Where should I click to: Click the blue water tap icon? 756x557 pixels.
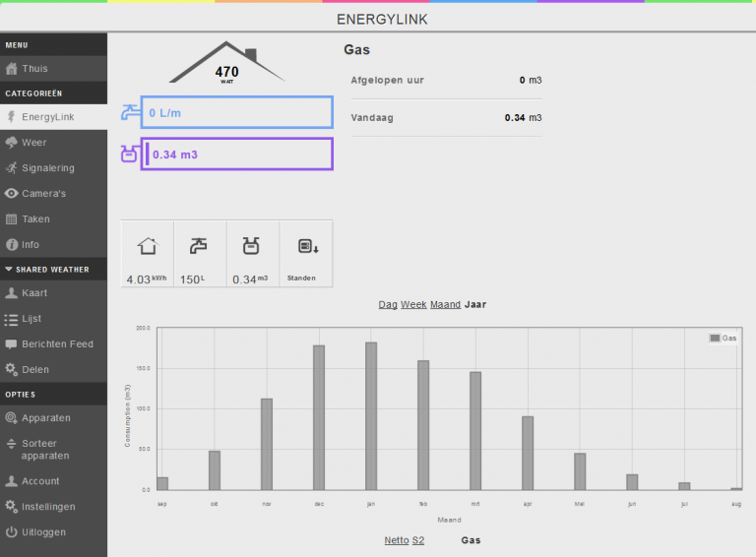point(129,113)
